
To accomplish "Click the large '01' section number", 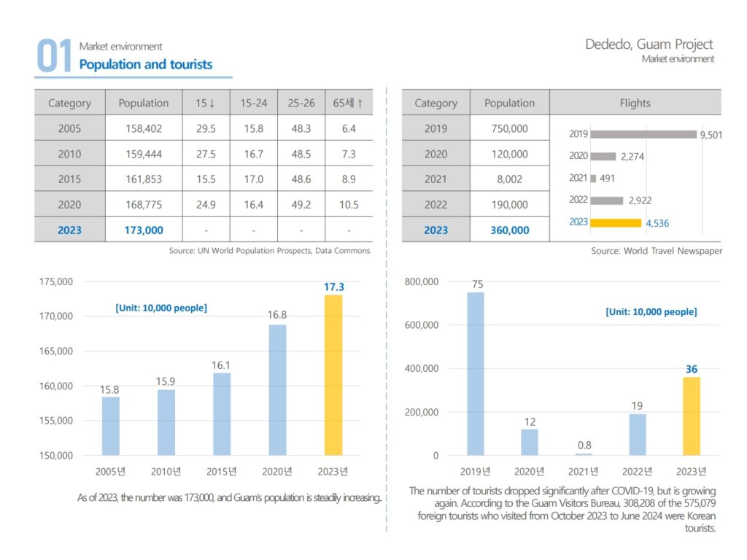I will [x=54, y=58].
